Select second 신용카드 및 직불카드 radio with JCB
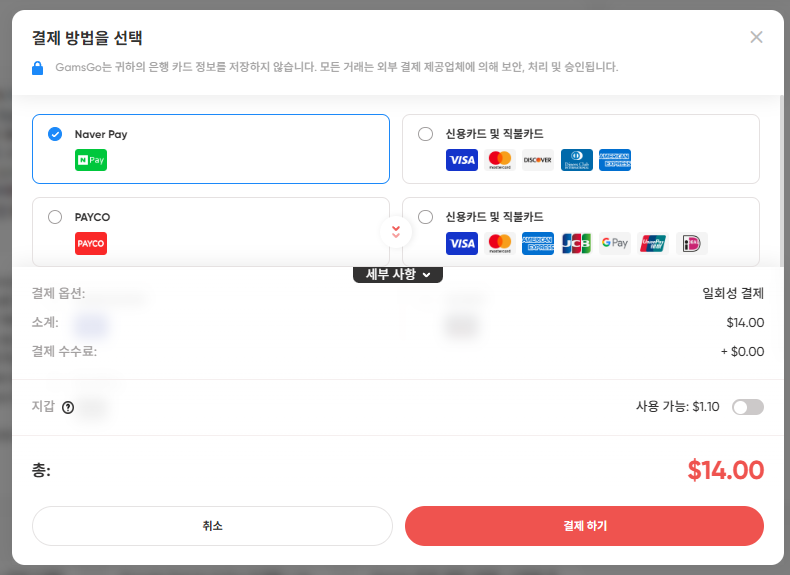 (x=425, y=217)
